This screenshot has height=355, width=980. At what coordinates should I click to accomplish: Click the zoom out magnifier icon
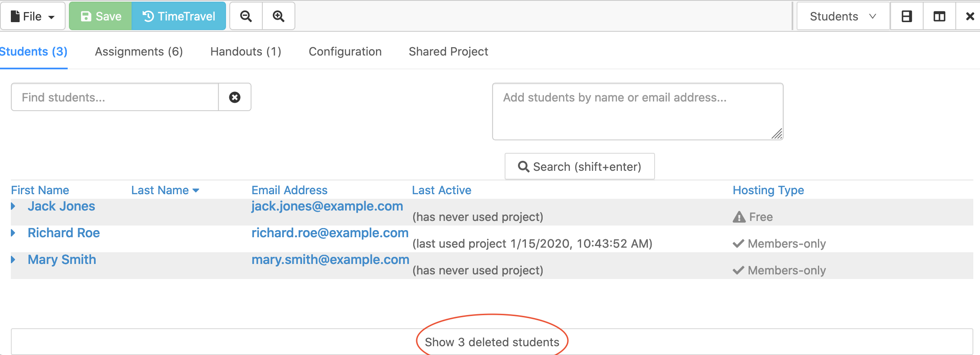coord(246,16)
